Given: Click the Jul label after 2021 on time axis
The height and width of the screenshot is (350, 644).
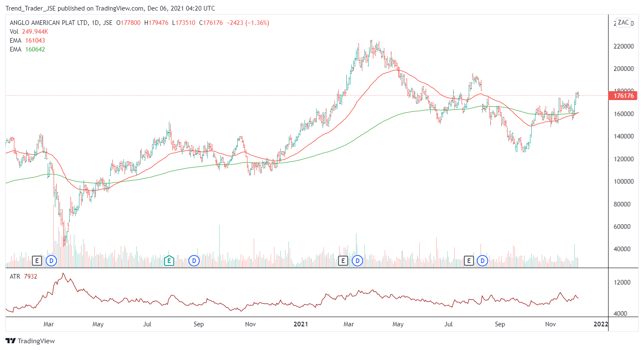Looking at the screenshot, I should tap(448, 324).
